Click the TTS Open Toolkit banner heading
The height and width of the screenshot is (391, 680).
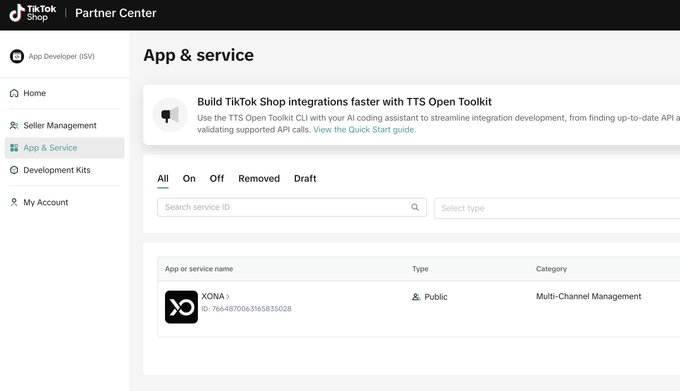(x=344, y=102)
